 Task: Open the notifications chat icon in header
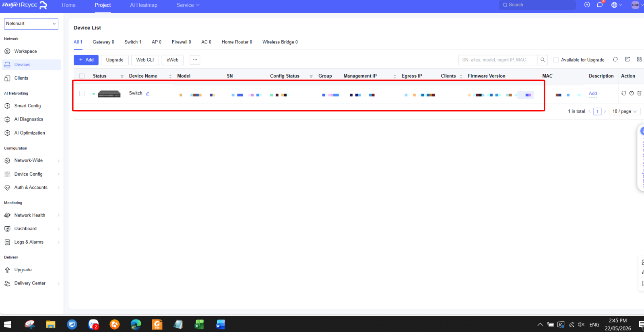tap(600, 5)
